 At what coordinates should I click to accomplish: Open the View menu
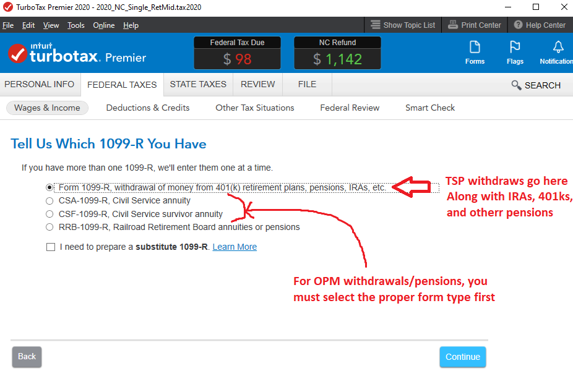click(51, 25)
